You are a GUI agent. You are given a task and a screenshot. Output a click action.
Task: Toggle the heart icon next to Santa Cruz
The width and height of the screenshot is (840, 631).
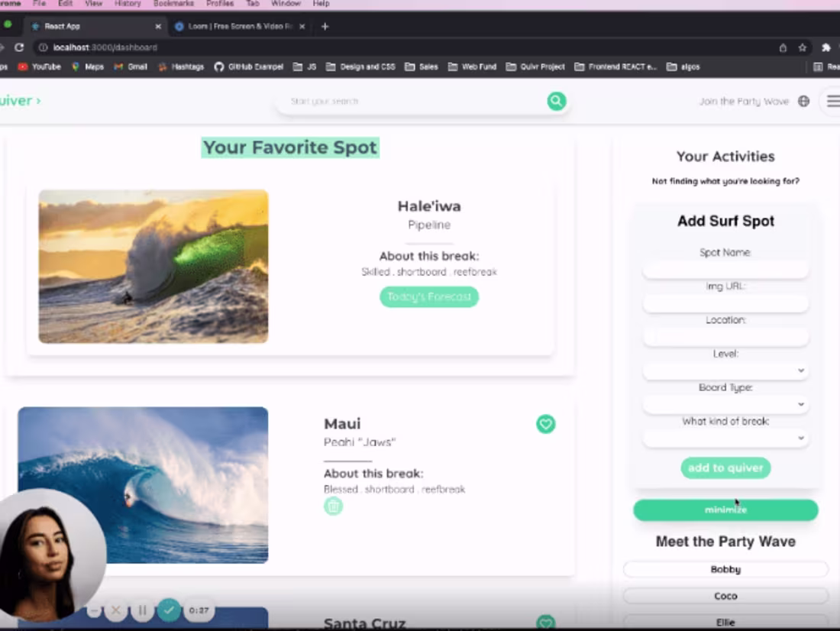545,621
